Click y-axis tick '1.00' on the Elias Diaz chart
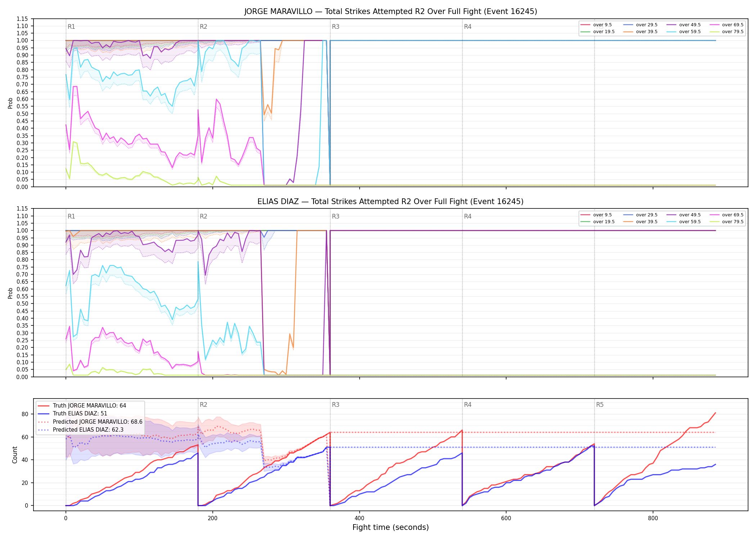The height and width of the screenshot is (540, 756). point(22,230)
